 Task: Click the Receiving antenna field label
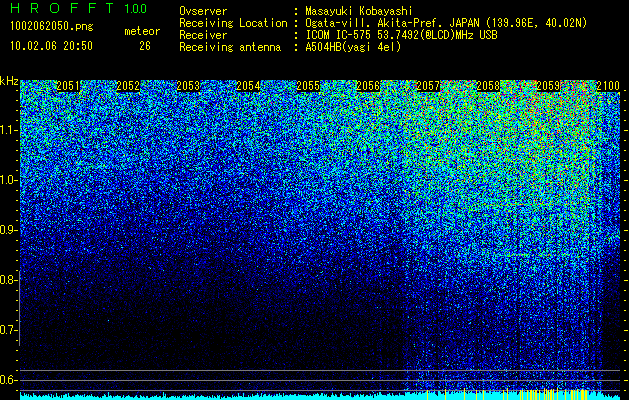click(x=230, y=47)
